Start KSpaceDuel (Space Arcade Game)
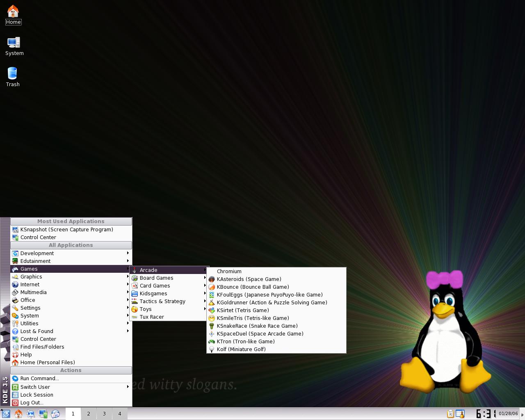 (x=276, y=334)
